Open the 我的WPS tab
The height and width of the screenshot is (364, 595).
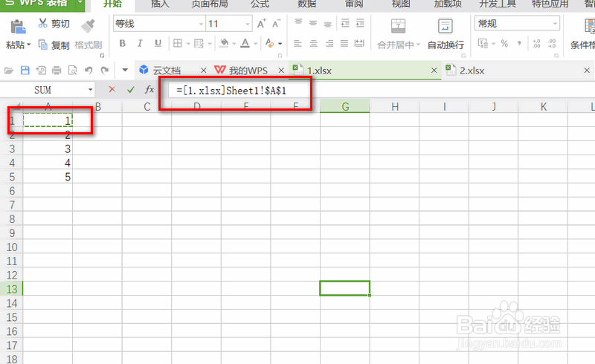point(248,71)
